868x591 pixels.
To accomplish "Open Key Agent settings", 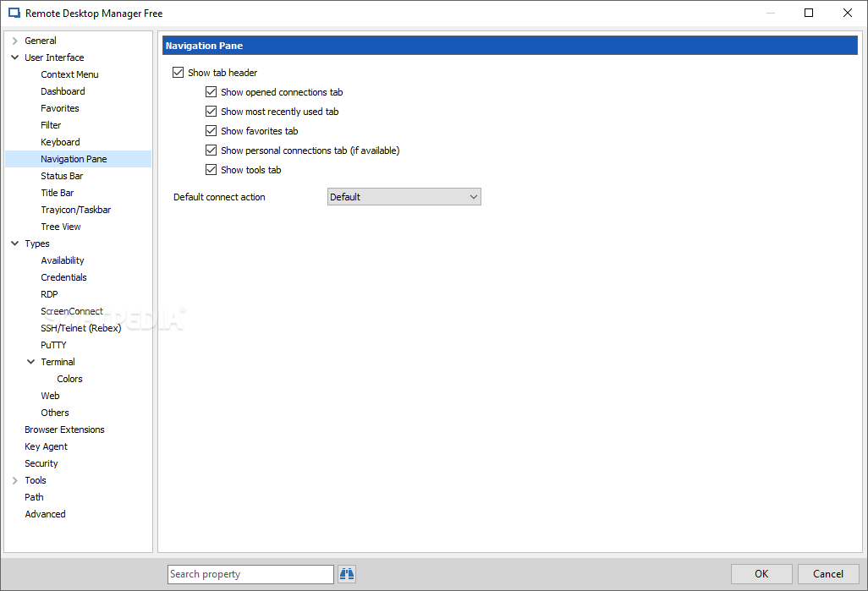I will (46, 446).
